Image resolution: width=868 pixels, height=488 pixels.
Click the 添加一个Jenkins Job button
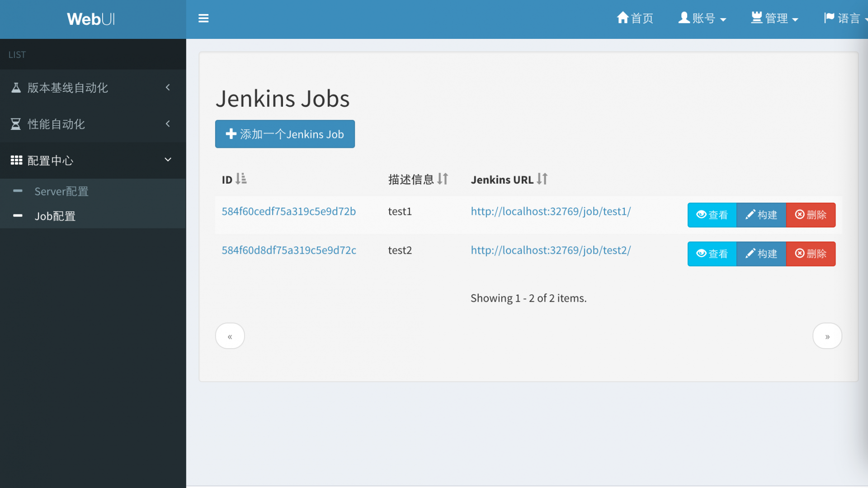click(x=285, y=134)
